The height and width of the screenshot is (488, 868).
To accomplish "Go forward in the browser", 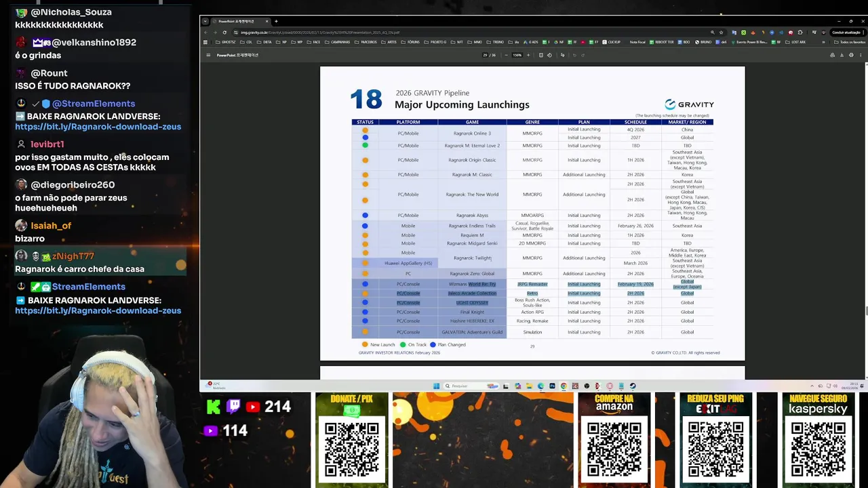I will pyautogui.click(x=215, y=33).
